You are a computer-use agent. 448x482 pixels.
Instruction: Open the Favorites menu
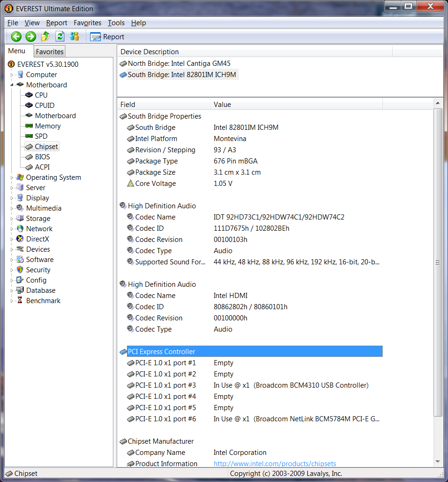coord(88,23)
